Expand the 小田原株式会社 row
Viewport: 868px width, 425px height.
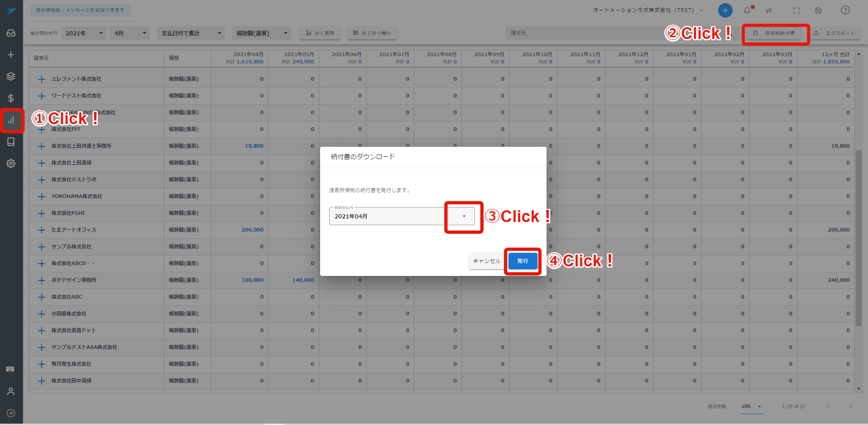tap(42, 314)
